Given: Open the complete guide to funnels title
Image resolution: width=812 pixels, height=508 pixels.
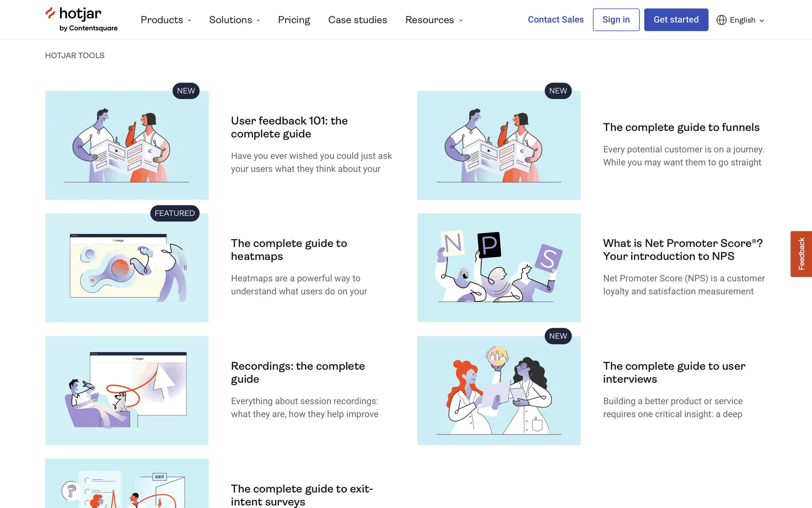Looking at the screenshot, I should point(681,127).
